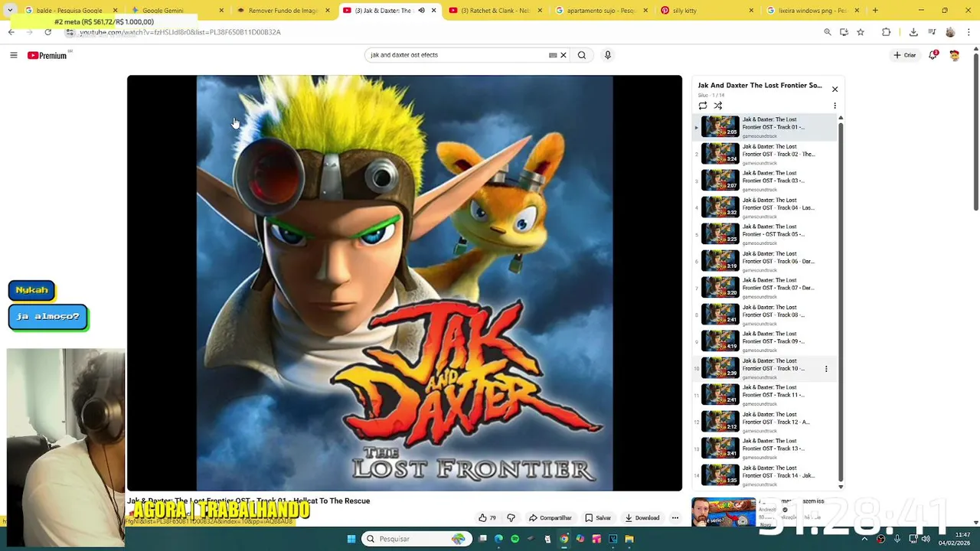Play Track 14 - Jak... in the playlist
Screen dimensions: 980x551
[766, 475]
